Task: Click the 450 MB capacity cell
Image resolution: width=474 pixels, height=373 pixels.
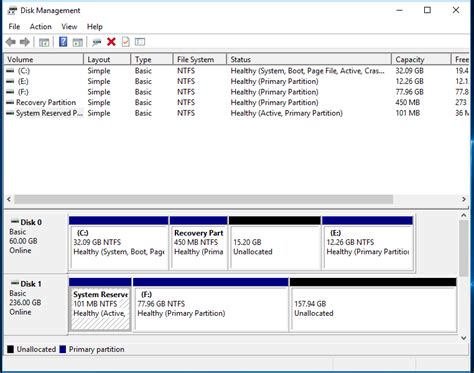Action: coord(408,102)
